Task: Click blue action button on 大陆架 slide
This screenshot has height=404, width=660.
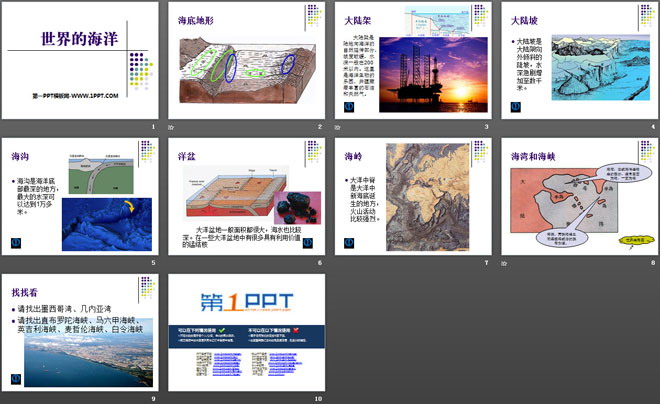Action: (349, 107)
